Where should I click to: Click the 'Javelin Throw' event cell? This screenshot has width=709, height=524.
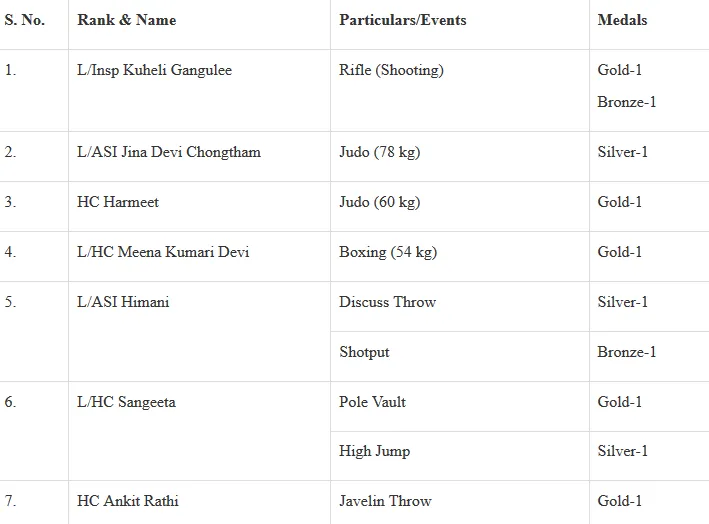(385, 501)
